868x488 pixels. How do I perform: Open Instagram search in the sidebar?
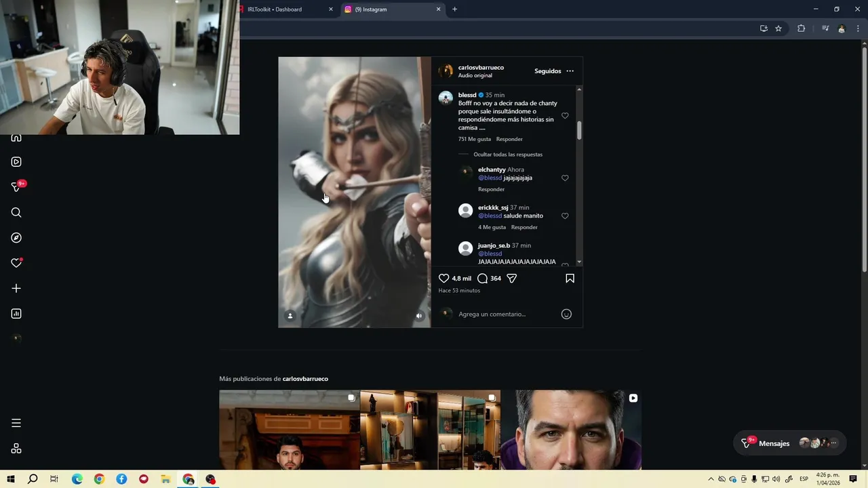point(16,213)
